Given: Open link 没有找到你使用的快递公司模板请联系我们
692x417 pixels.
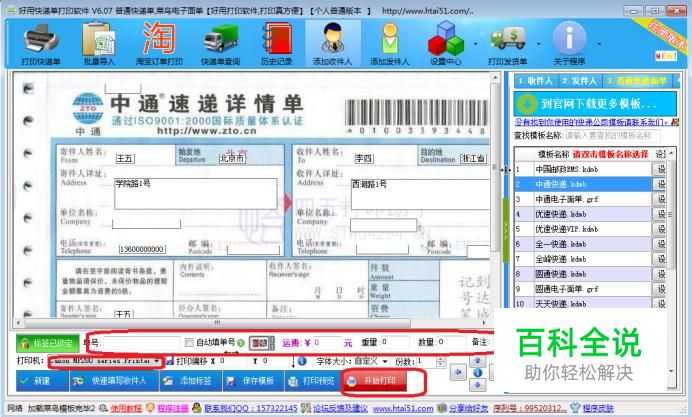Looking at the screenshot, I should click(x=591, y=122).
